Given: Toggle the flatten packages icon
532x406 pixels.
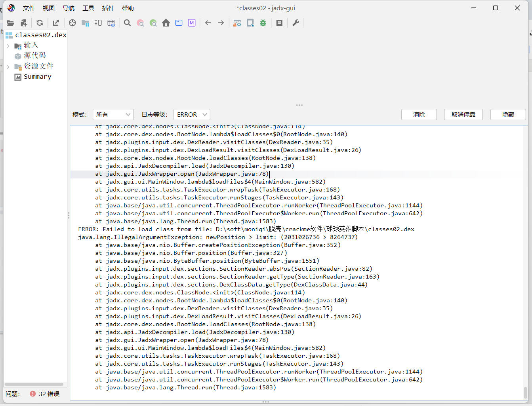Looking at the screenshot, I should [x=85, y=23].
